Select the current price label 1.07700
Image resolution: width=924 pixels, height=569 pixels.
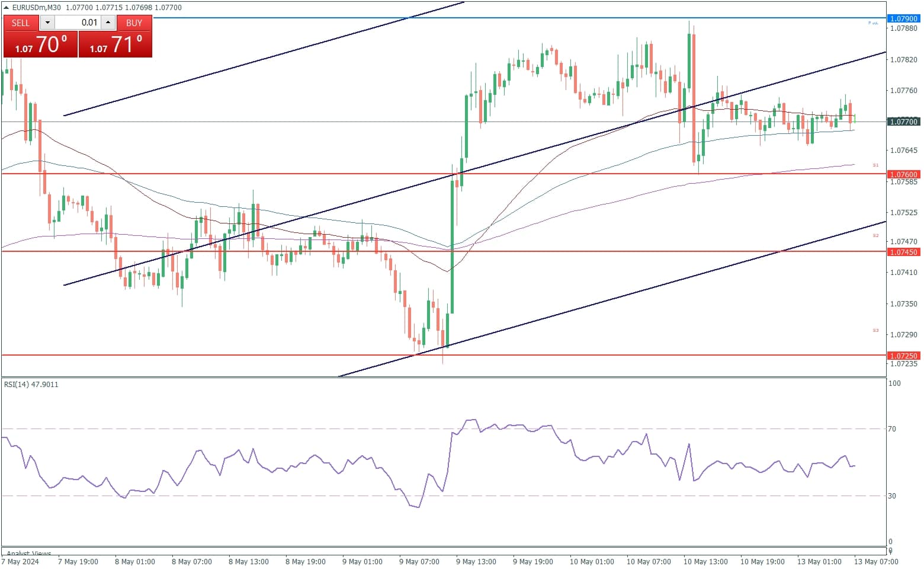[903, 122]
